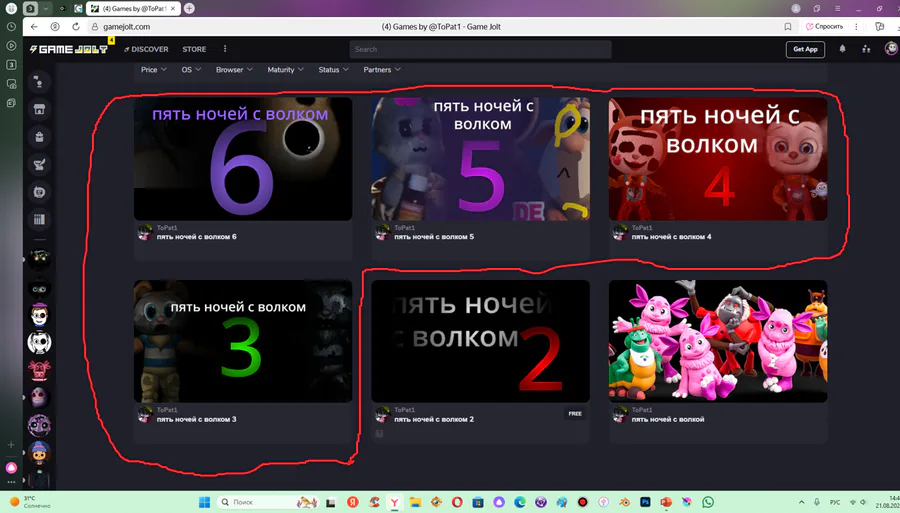Image resolution: width=900 pixels, height=513 pixels.
Task: Focus the Game Jolt search field
Action: pyautogui.click(x=480, y=49)
